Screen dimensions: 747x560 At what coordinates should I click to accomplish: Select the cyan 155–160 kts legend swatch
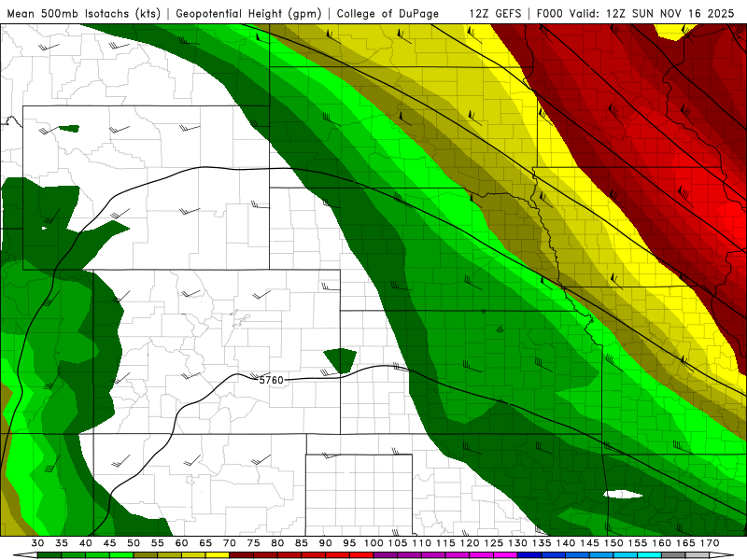coord(649,555)
